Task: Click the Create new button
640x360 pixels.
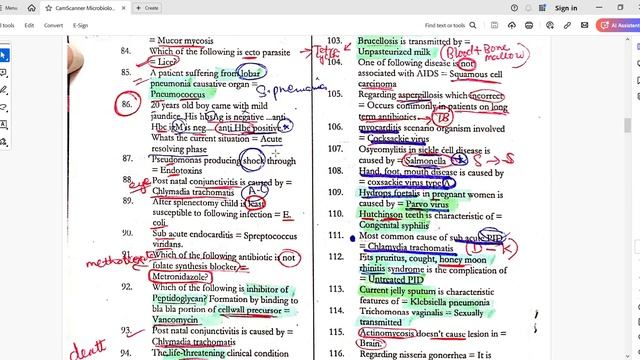Action: coord(147,8)
